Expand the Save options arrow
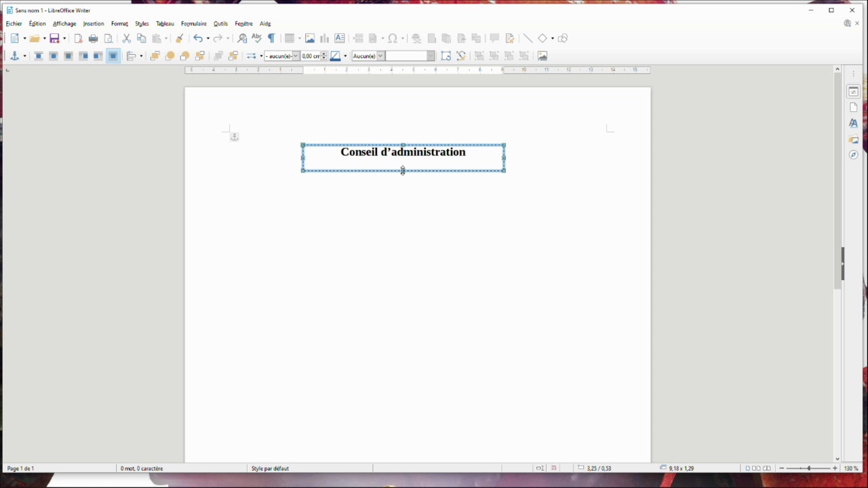The width and height of the screenshot is (868, 488). (65, 39)
